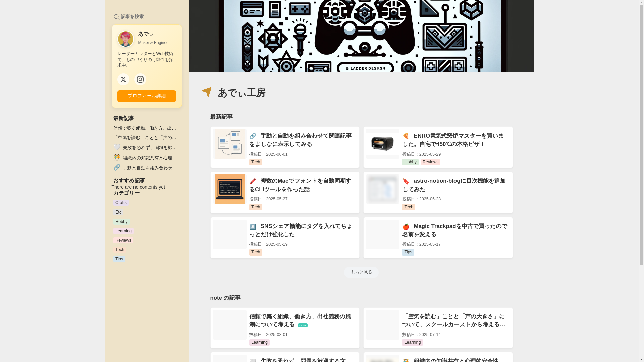This screenshot has width=644, height=362.
Task: Open the Crafts category tag
Action: click(x=121, y=203)
